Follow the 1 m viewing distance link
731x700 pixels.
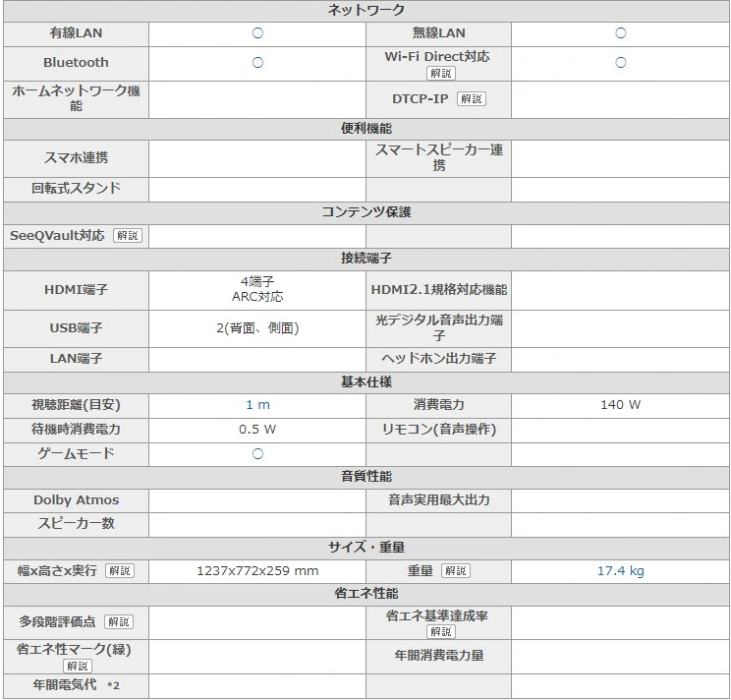[x=257, y=405]
